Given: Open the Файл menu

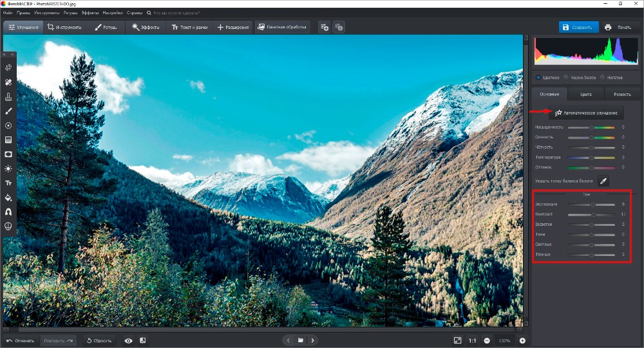Looking at the screenshot, I should 8,13.
